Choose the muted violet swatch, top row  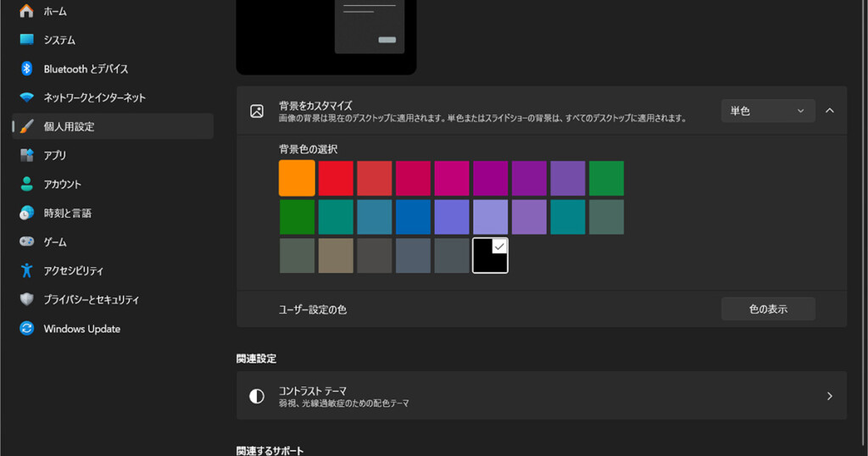tap(568, 178)
